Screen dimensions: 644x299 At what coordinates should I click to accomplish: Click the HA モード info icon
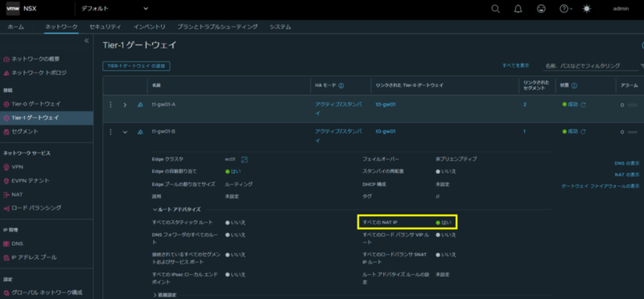[341, 85]
